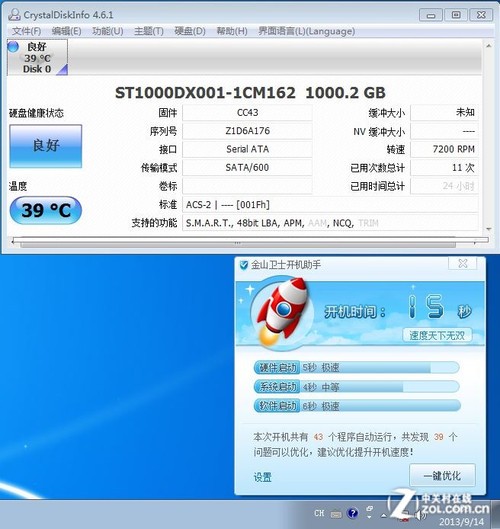Select the Disk 0 drive tab
500x529 pixels.
(37, 57)
